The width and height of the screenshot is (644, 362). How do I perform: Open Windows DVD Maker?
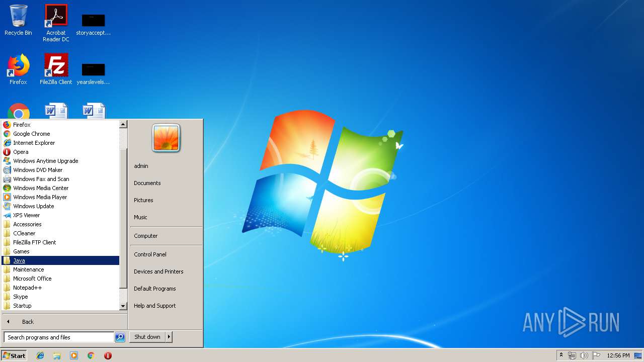point(60,170)
